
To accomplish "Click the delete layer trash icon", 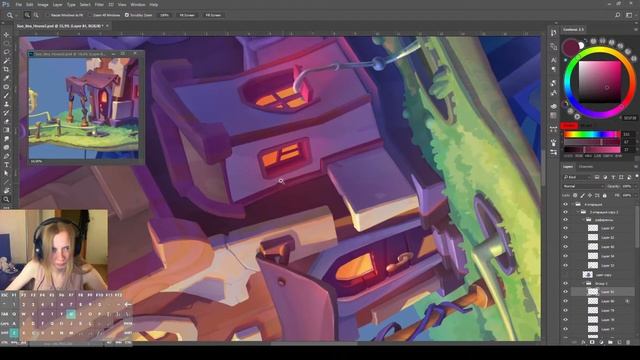I will [x=628, y=342].
